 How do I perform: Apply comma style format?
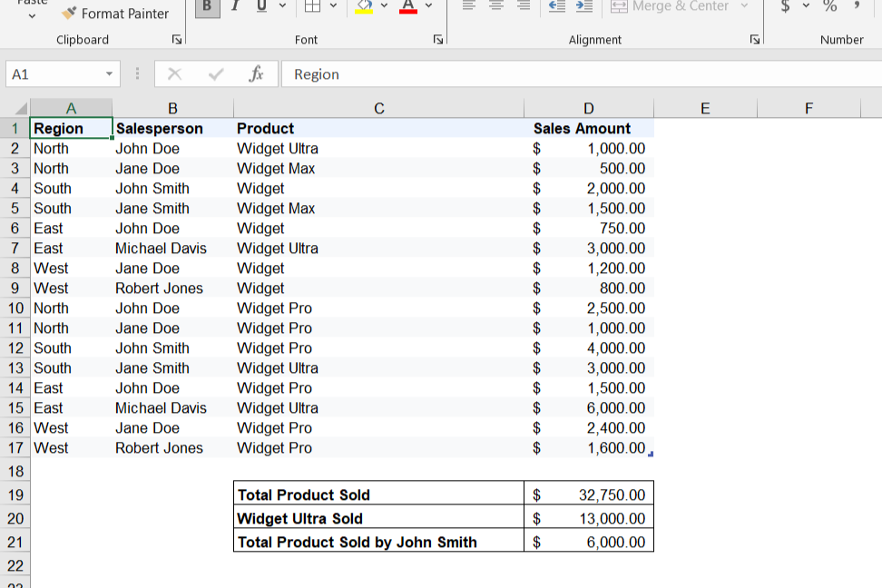857,6
